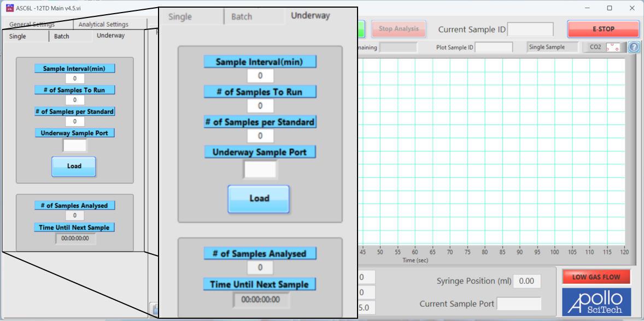This screenshot has width=644, height=321.
Task: Click inside the CO2 graph plot area
Action: [x=491, y=152]
